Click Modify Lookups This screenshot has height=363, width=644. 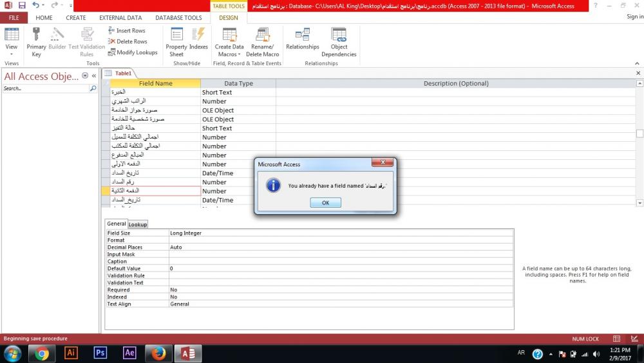[133, 52]
